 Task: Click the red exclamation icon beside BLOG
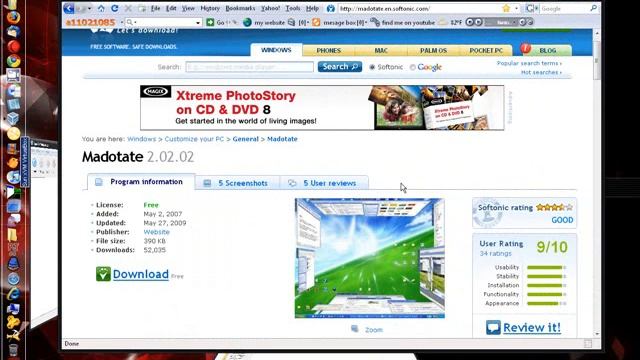point(525,49)
